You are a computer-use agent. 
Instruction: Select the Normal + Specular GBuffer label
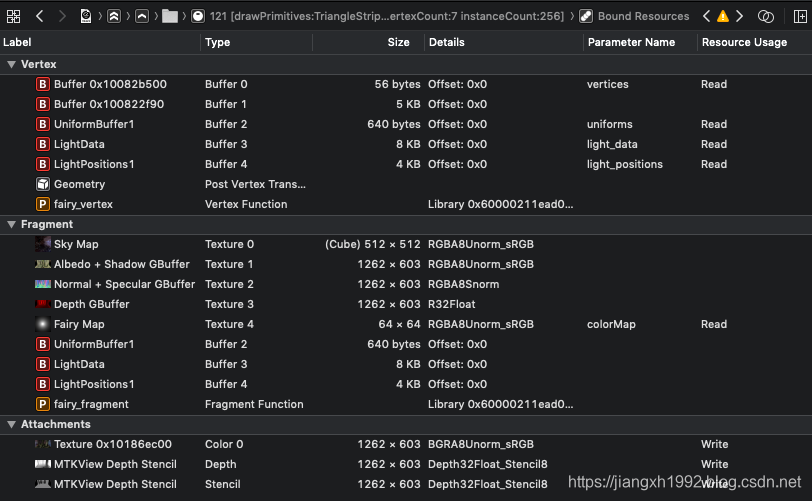tap(124, 284)
